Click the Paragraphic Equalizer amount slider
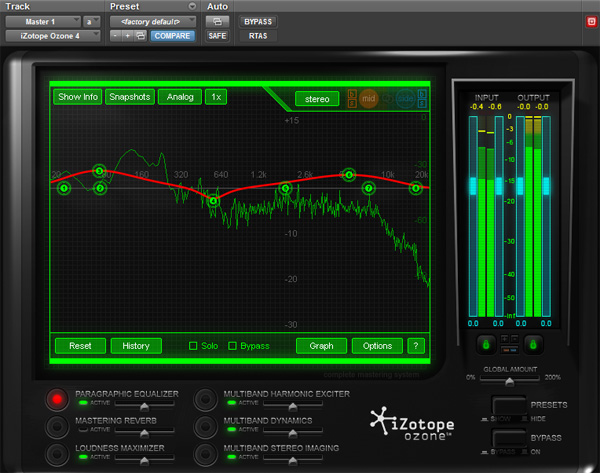 (144, 405)
